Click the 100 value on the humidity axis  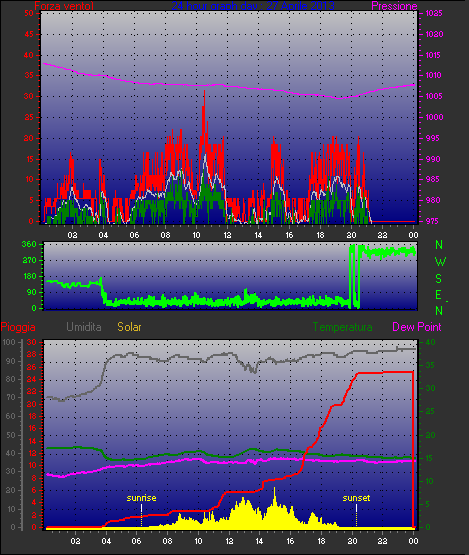tap(9, 343)
